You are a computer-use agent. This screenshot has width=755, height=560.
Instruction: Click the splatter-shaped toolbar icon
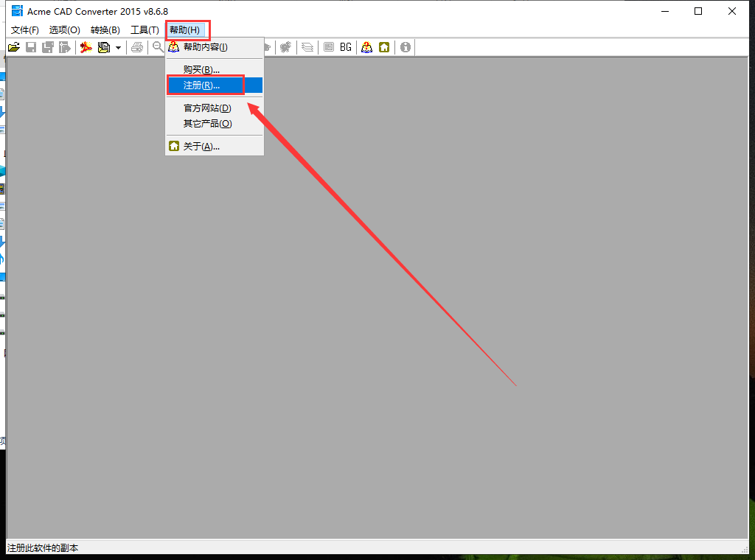coord(286,47)
